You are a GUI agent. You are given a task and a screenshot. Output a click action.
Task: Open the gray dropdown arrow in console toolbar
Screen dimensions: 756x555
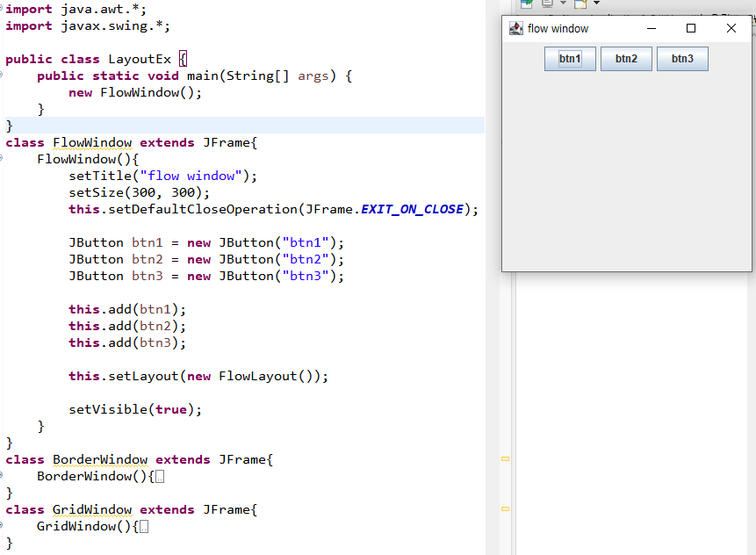563,3
